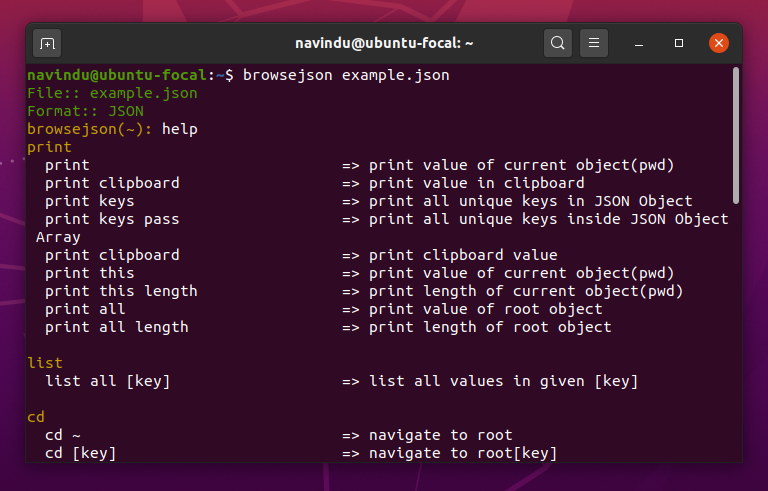Click the search magnifier icon
Image resolution: width=768 pixels, height=491 pixels.
(557, 43)
